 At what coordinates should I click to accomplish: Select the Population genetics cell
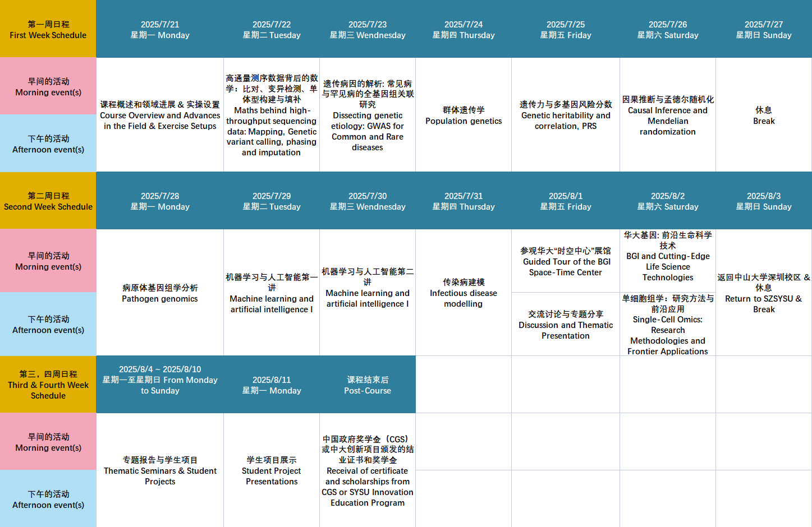click(x=464, y=115)
